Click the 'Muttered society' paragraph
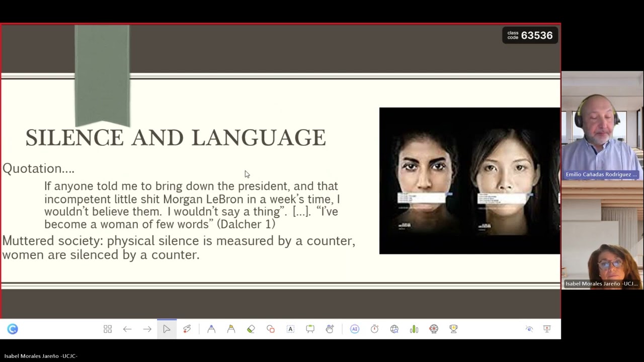The width and height of the screenshot is (644, 362). point(179,247)
